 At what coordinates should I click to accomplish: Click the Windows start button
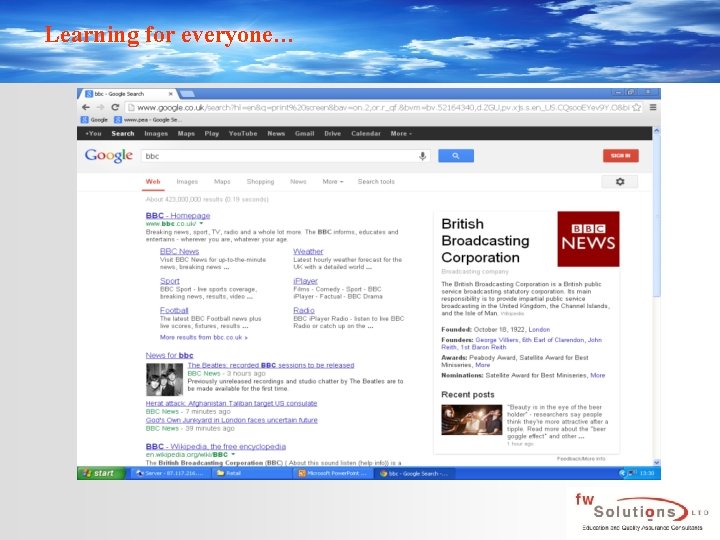(101, 473)
